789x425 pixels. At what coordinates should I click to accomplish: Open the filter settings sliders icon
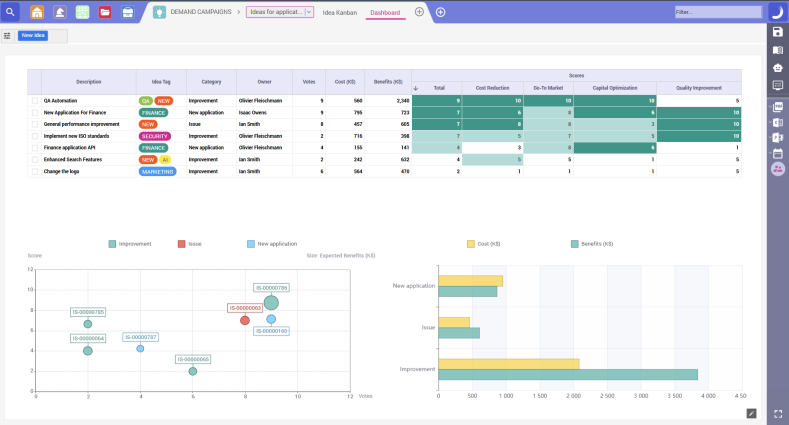coord(8,35)
